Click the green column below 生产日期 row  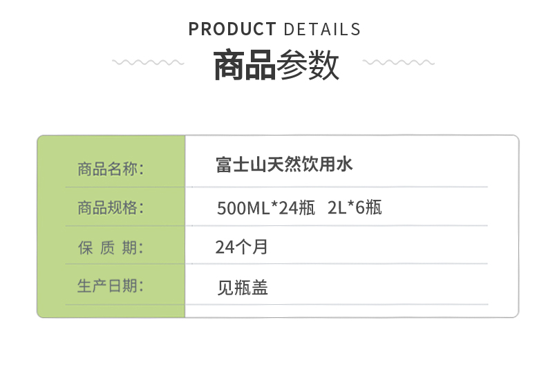pyautogui.click(x=111, y=311)
